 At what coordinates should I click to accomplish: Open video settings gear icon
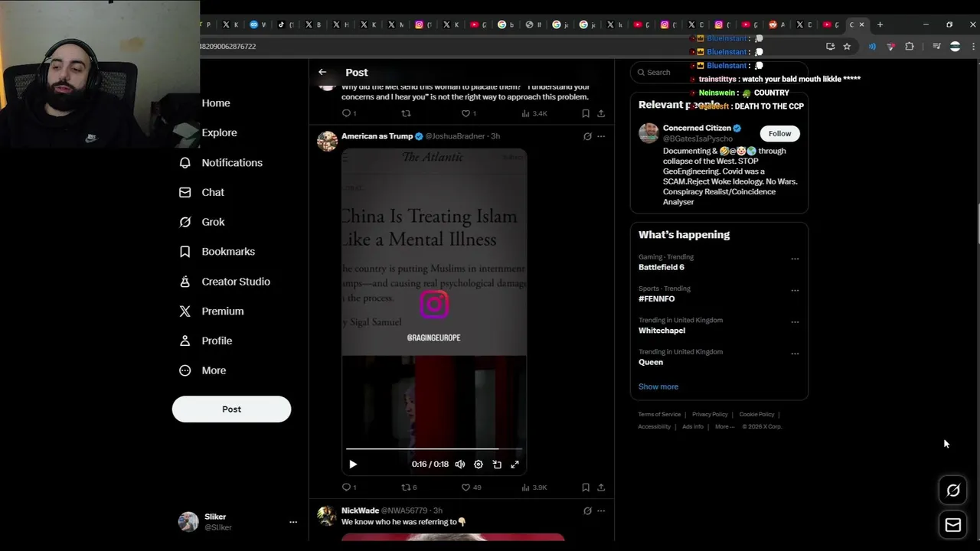pos(479,465)
